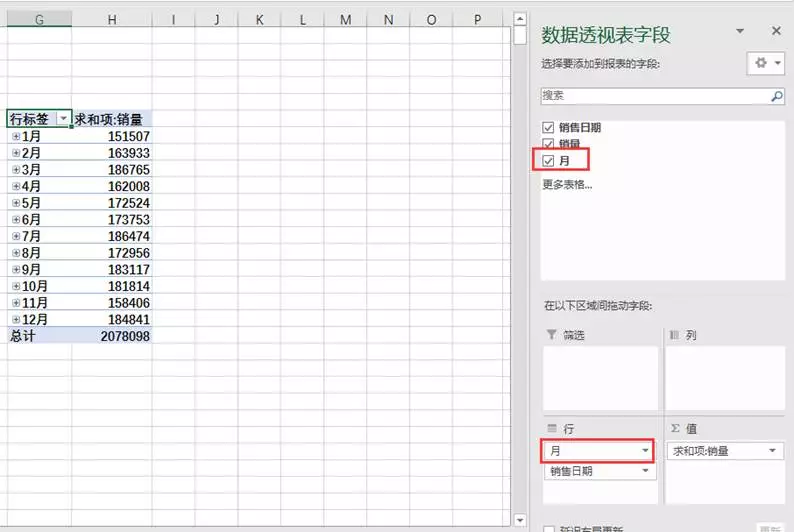
Task: Select the cell with value 173753
Action: pyautogui.click(x=111, y=220)
